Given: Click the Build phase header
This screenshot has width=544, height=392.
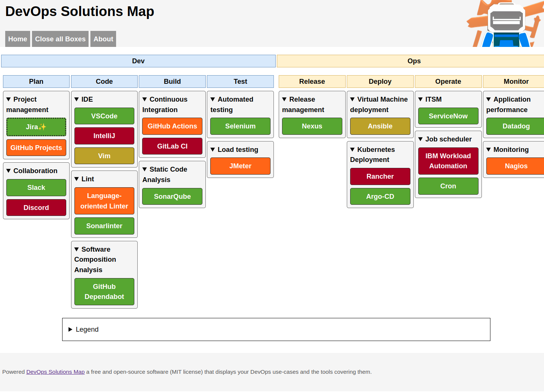Looking at the screenshot, I should click(172, 82).
